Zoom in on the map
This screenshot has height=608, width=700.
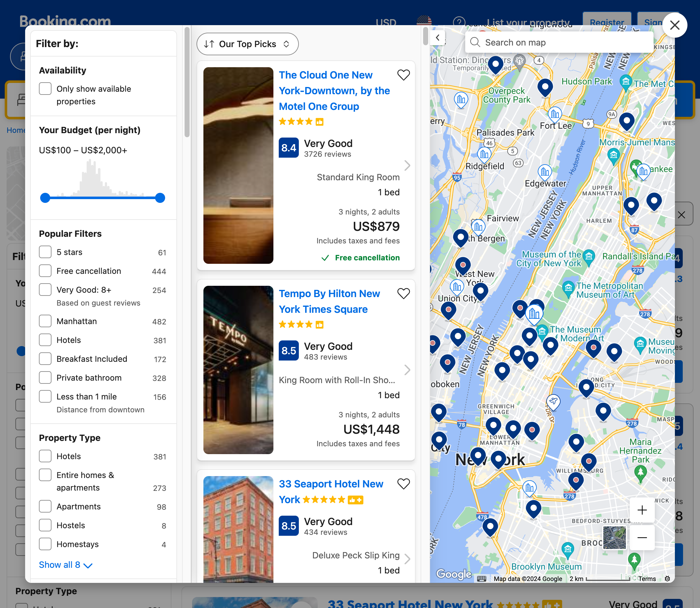[642, 510]
